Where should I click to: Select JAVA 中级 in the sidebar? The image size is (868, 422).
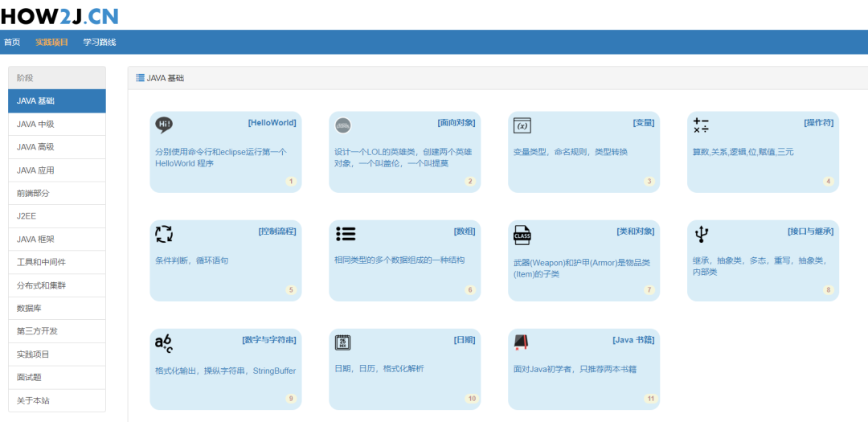click(57, 124)
